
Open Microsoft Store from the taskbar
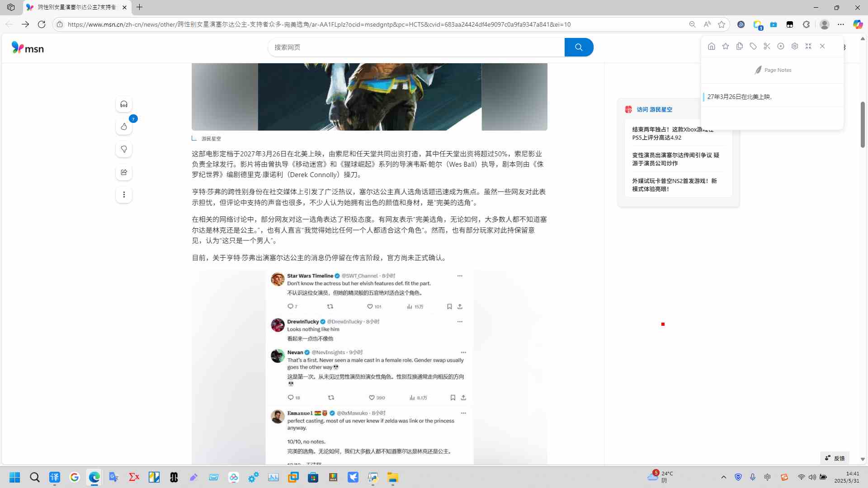pyautogui.click(x=313, y=477)
